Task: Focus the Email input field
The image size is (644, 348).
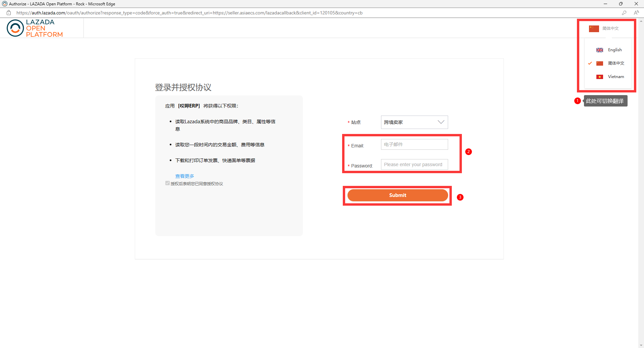Action: coord(414,144)
